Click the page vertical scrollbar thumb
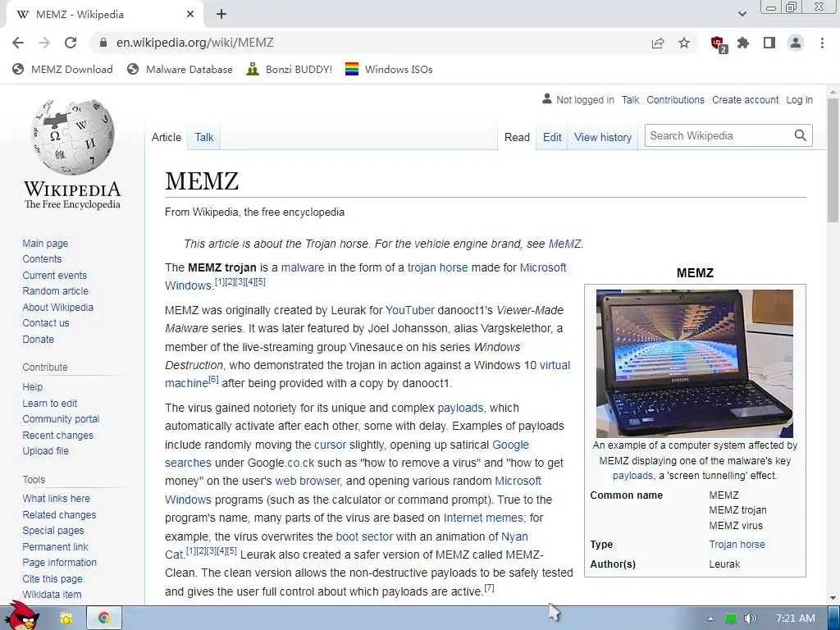This screenshot has width=840, height=630. (833, 160)
